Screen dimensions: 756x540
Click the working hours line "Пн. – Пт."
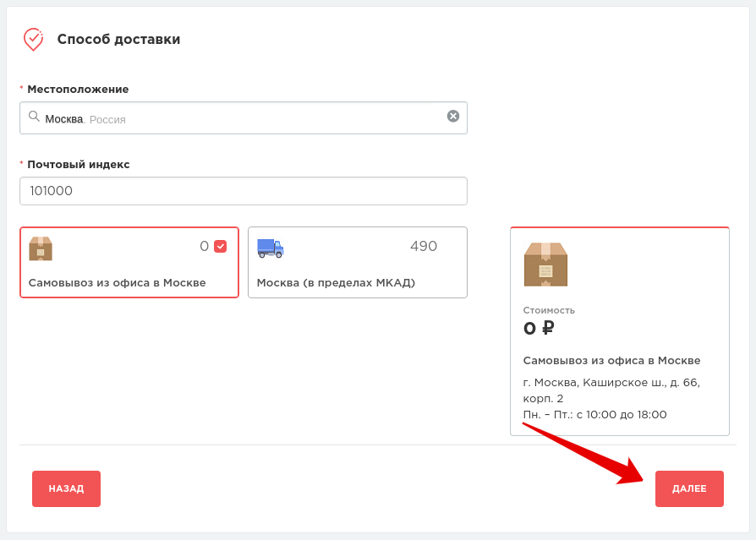pos(594,414)
